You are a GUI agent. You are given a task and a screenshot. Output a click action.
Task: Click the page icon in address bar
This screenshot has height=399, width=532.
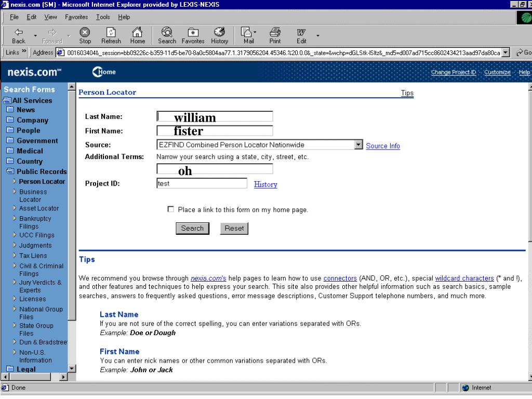[x=61, y=52]
